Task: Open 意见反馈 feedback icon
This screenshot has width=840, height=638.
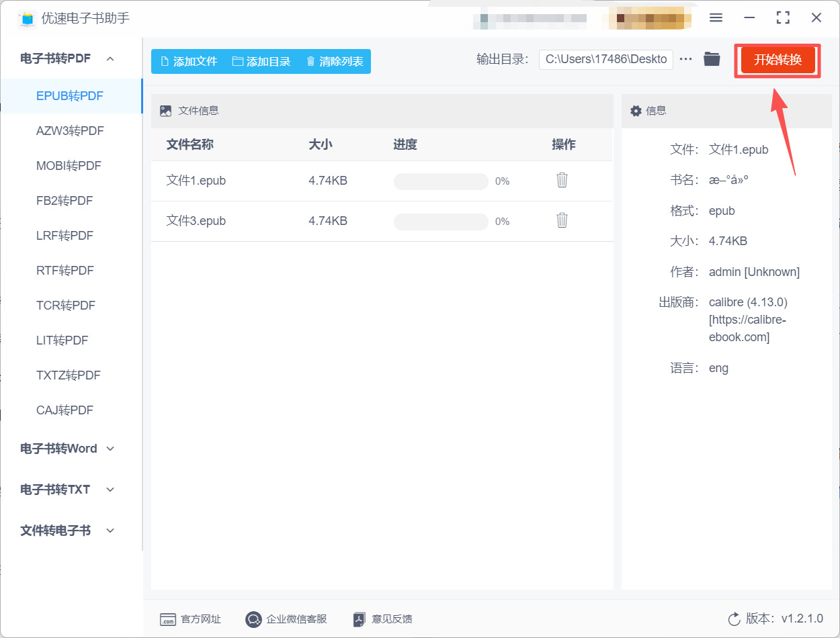Action: tap(360, 619)
